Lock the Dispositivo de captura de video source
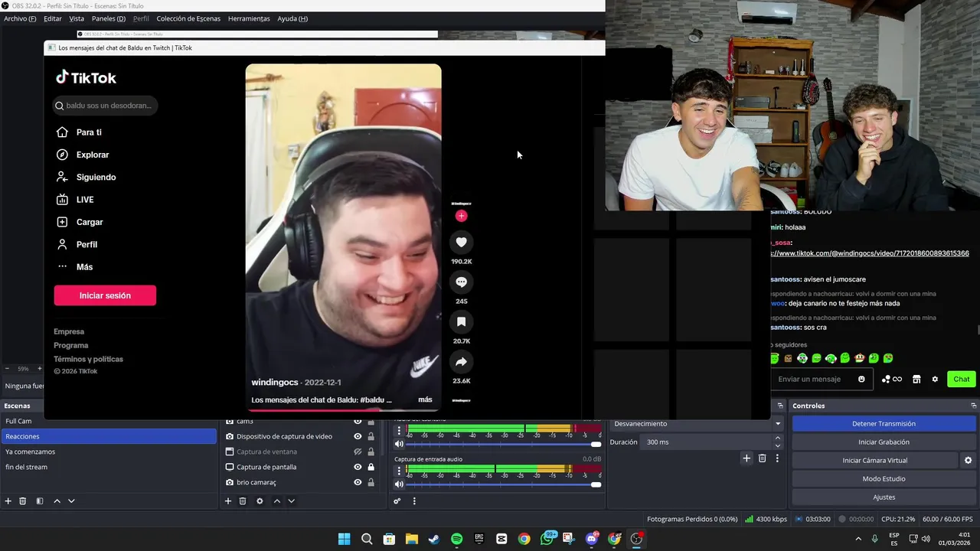The image size is (980, 551). click(371, 436)
